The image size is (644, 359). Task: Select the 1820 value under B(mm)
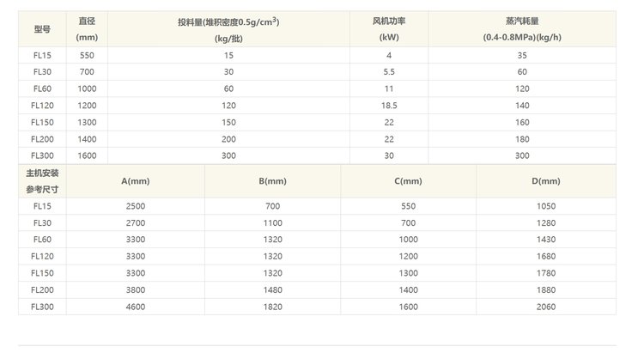click(x=272, y=306)
